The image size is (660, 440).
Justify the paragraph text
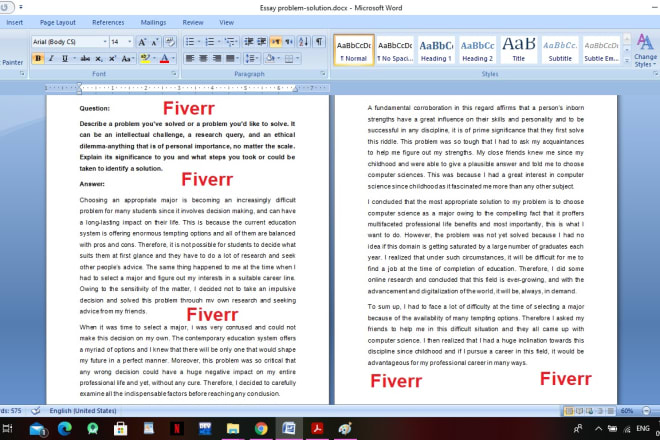[x=230, y=58]
